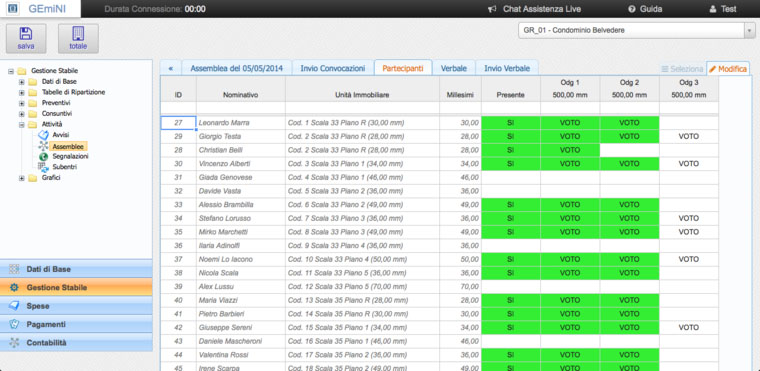Toggle Presente cell for Alex Lussu
The height and width of the screenshot is (371, 760).
pyautogui.click(x=511, y=287)
